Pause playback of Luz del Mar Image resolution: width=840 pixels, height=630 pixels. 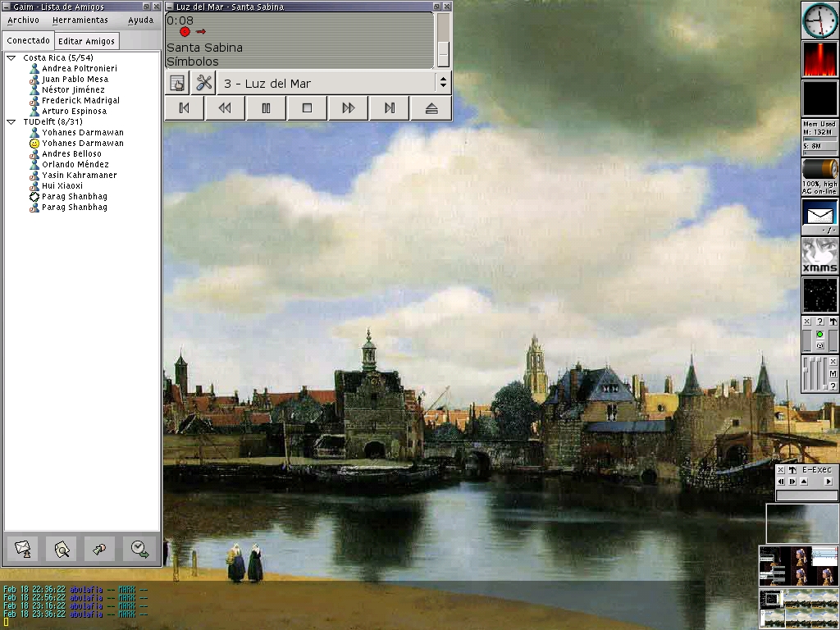(267, 108)
